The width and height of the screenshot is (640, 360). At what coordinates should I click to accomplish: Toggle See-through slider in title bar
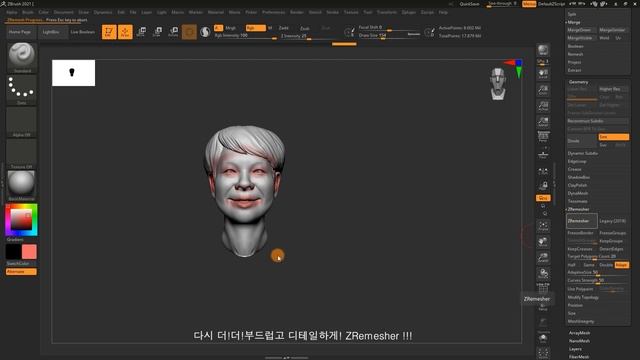click(502, 4)
